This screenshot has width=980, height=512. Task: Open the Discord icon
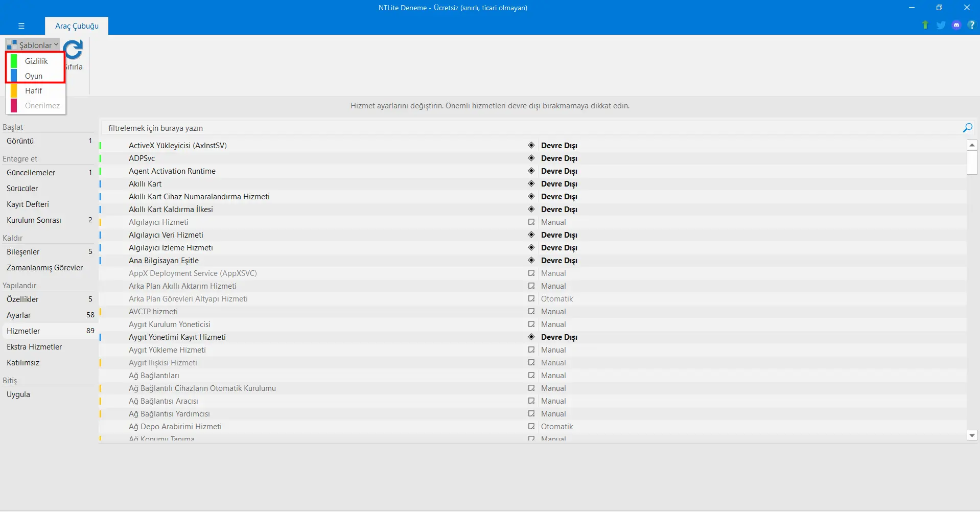pos(956,25)
